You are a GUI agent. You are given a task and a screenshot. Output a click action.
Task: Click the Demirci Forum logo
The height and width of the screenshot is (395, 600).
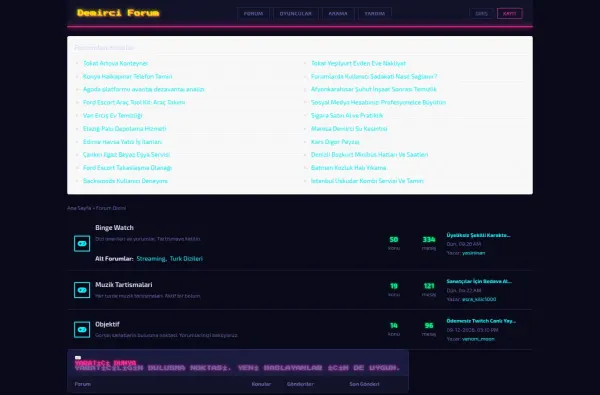tap(118, 13)
